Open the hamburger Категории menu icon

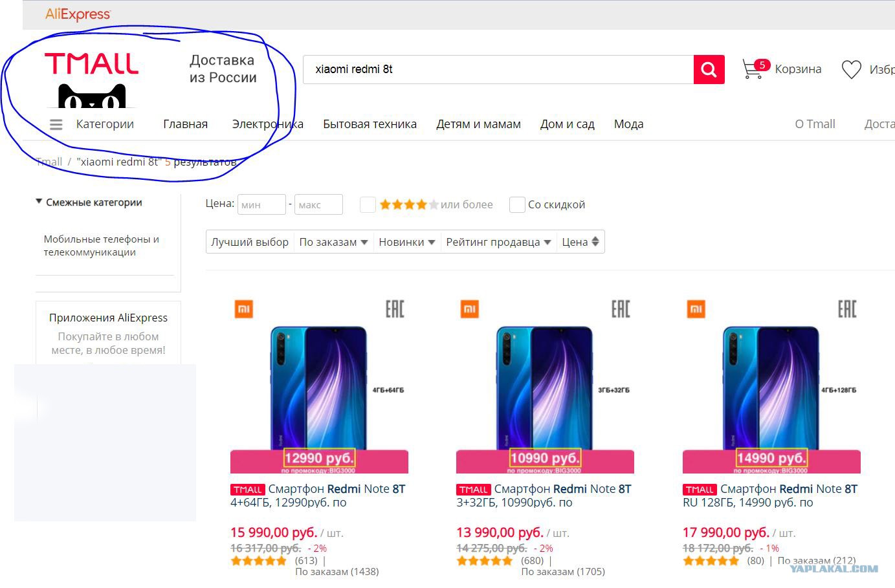56,124
